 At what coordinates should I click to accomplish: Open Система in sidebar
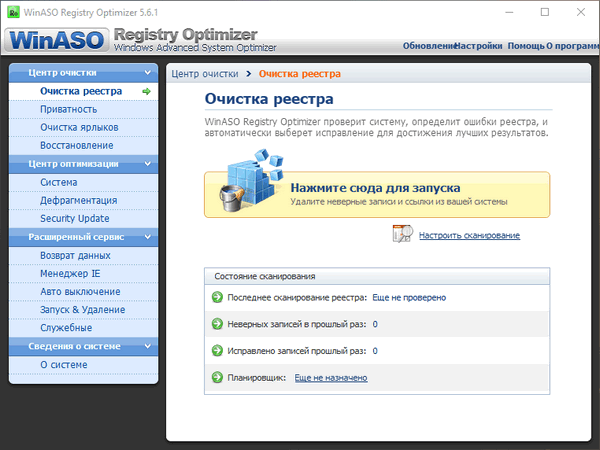83,182
